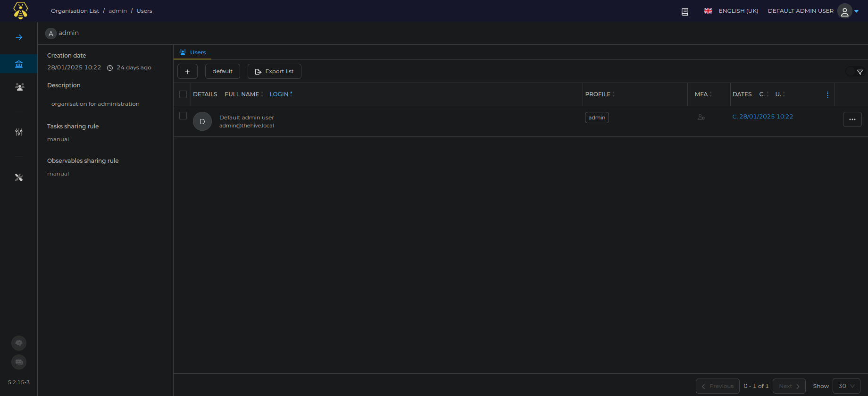
Task: Click the default view button
Action: pyautogui.click(x=223, y=71)
